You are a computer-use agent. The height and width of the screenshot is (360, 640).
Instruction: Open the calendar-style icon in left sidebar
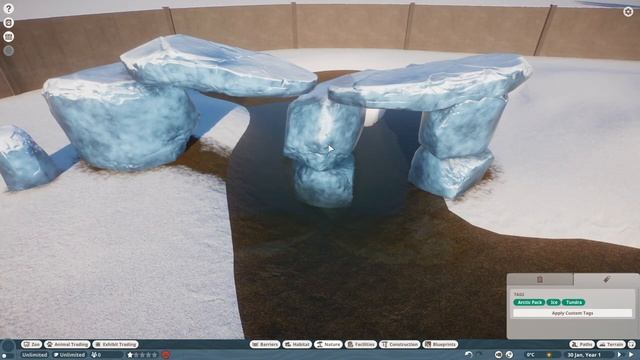tap(8, 37)
